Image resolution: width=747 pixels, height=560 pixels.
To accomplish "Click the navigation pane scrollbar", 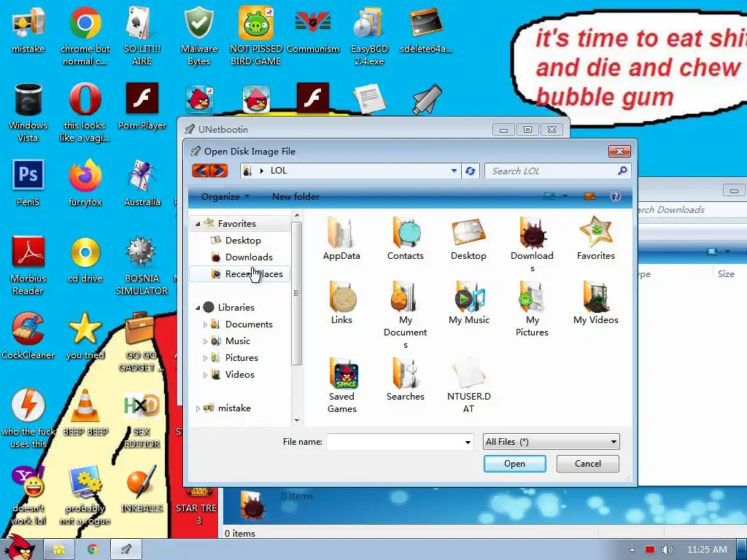I will (x=296, y=293).
